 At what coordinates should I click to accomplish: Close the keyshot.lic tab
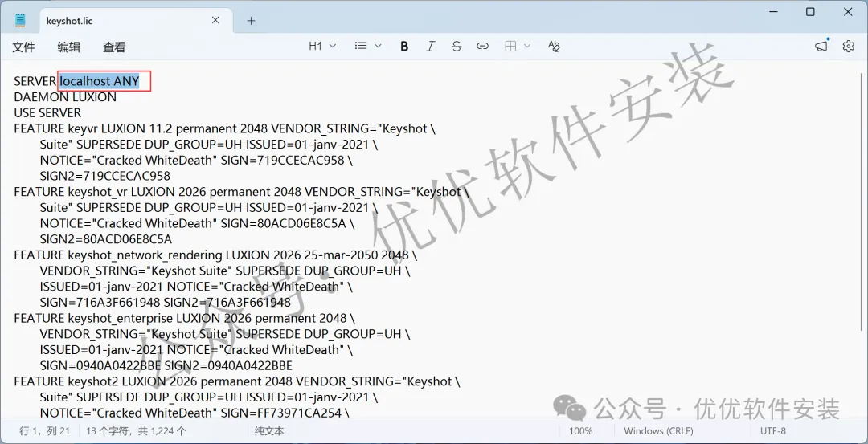[x=215, y=20]
